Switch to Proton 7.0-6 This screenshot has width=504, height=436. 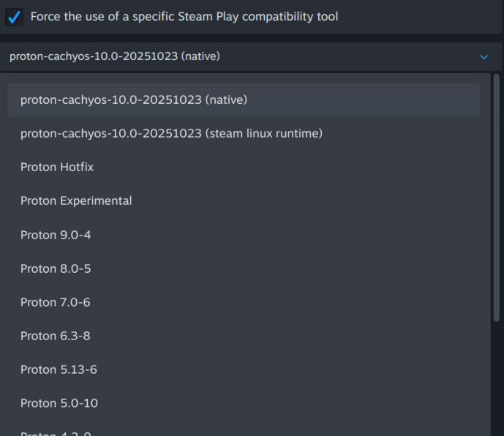pyautogui.click(x=56, y=302)
